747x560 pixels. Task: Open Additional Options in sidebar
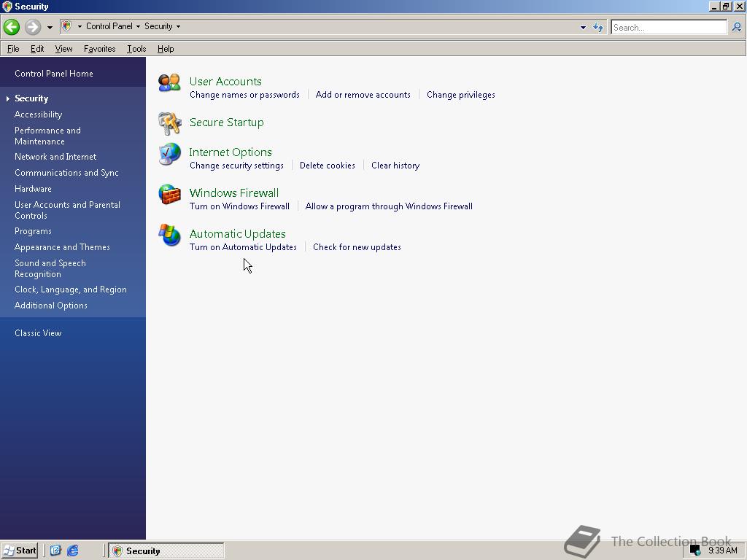coord(51,306)
